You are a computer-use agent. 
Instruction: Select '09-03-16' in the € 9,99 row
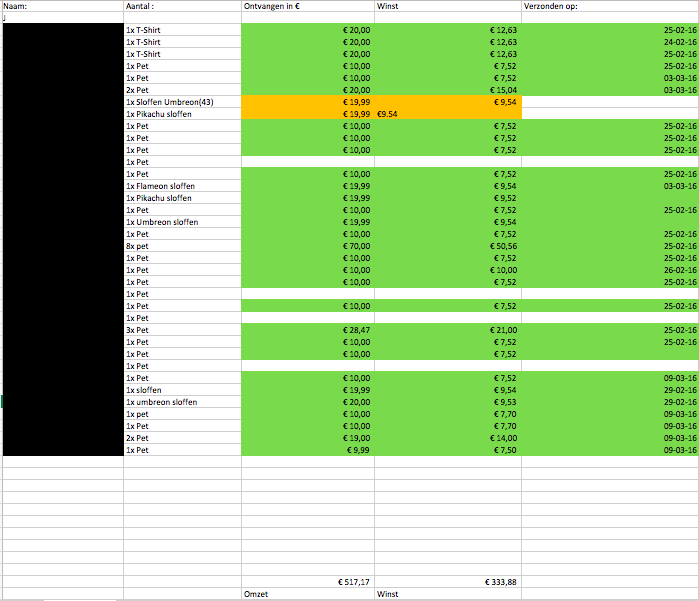click(610, 450)
